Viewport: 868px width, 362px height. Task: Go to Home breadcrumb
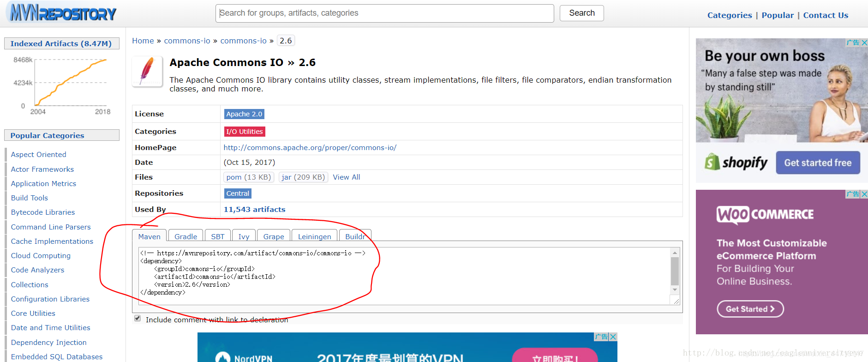(143, 41)
